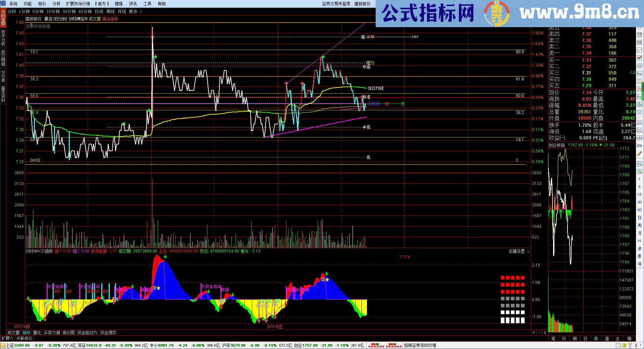
Task: Click the plus zoom button under indicator panel
Action: click(x=534, y=333)
